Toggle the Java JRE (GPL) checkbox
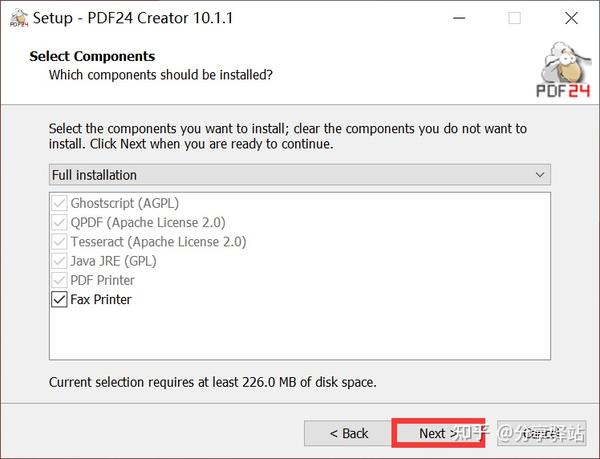The height and width of the screenshot is (459, 600). coord(58,261)
